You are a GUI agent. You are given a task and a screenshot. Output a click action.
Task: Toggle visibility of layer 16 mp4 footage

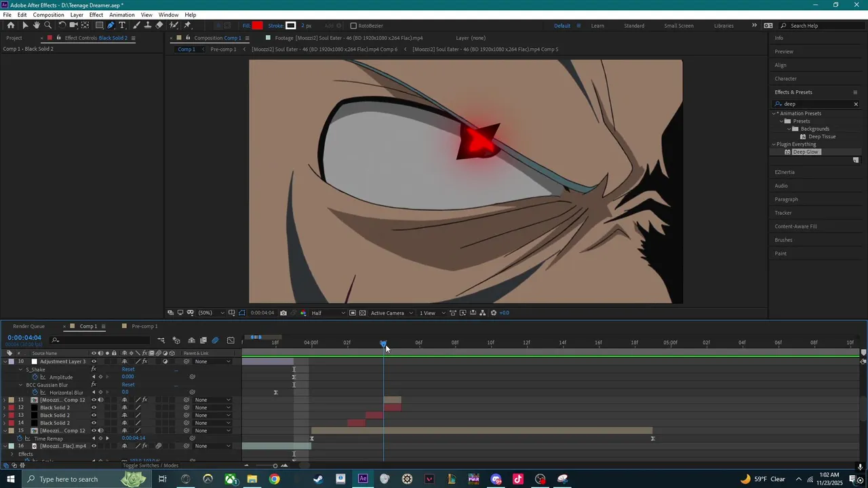[94, 446]
